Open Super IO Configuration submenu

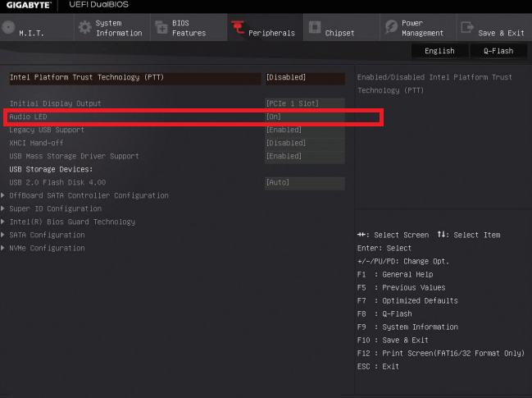(55, 209)
